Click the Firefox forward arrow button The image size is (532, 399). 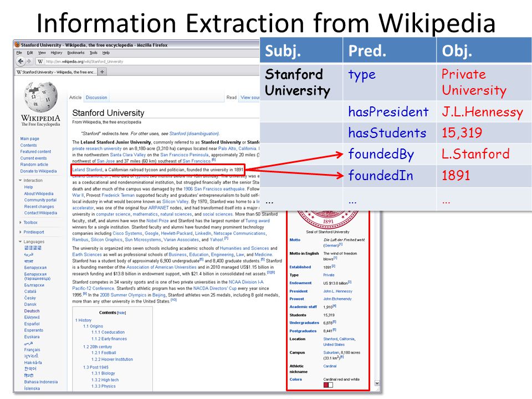coord(29,62)
